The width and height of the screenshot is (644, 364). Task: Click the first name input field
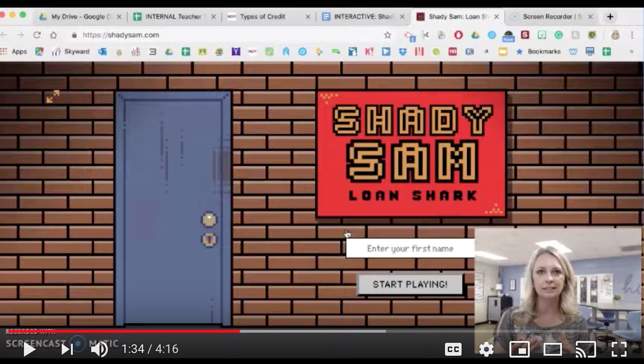410,248
